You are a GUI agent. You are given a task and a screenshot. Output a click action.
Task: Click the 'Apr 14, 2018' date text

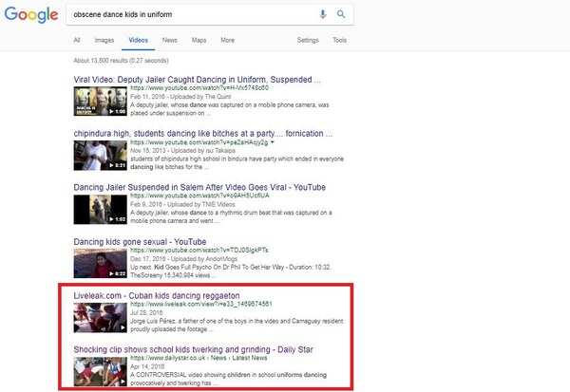click(147, 366)
